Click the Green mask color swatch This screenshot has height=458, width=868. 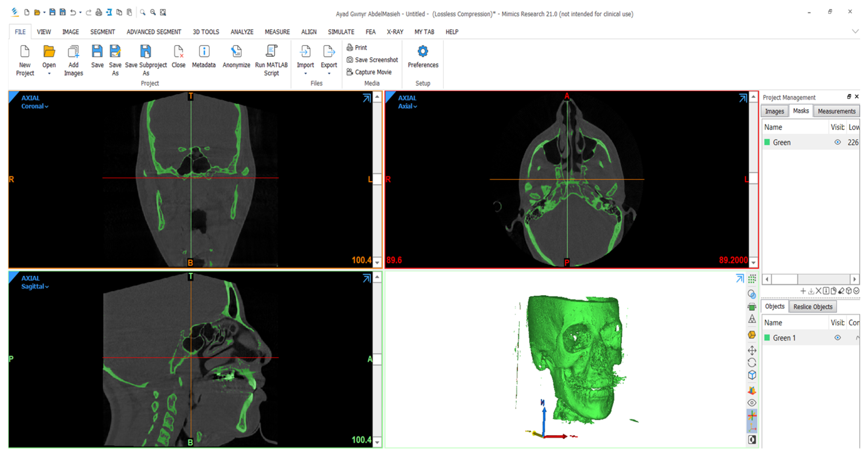[x=767, y=142]
